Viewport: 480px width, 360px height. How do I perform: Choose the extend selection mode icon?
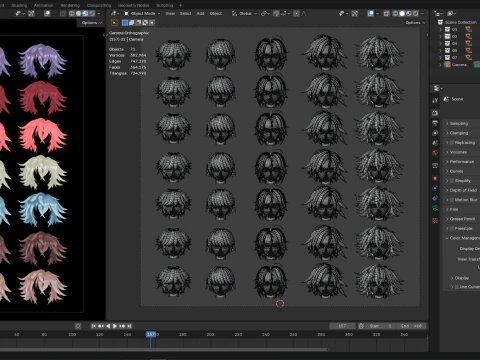(x=132, y=23)
